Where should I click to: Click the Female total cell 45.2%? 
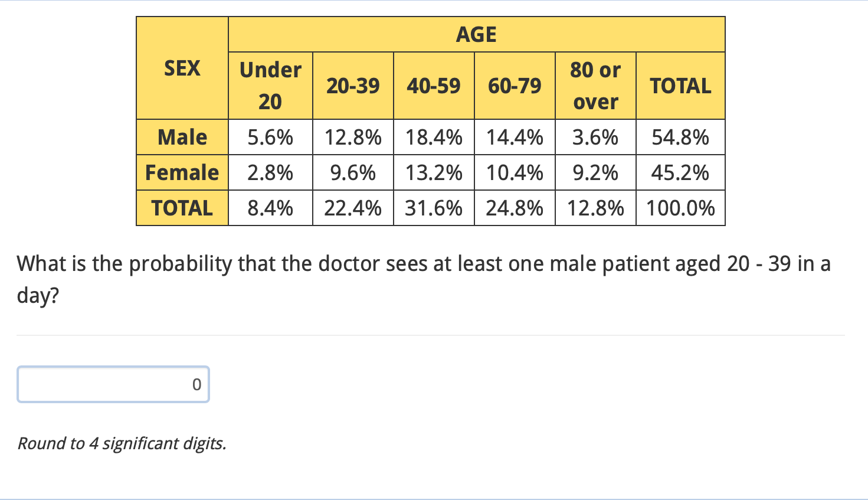coord(680,172)
